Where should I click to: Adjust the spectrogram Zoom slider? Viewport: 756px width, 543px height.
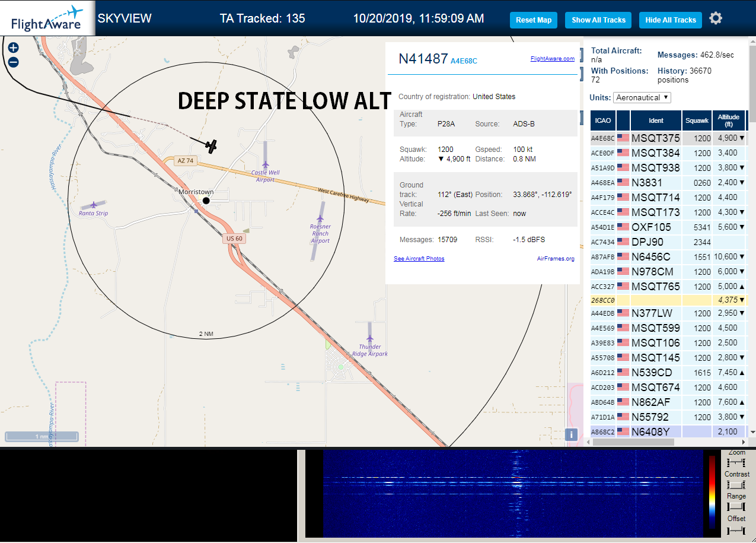pyautogui.click(x=736, y=462)
